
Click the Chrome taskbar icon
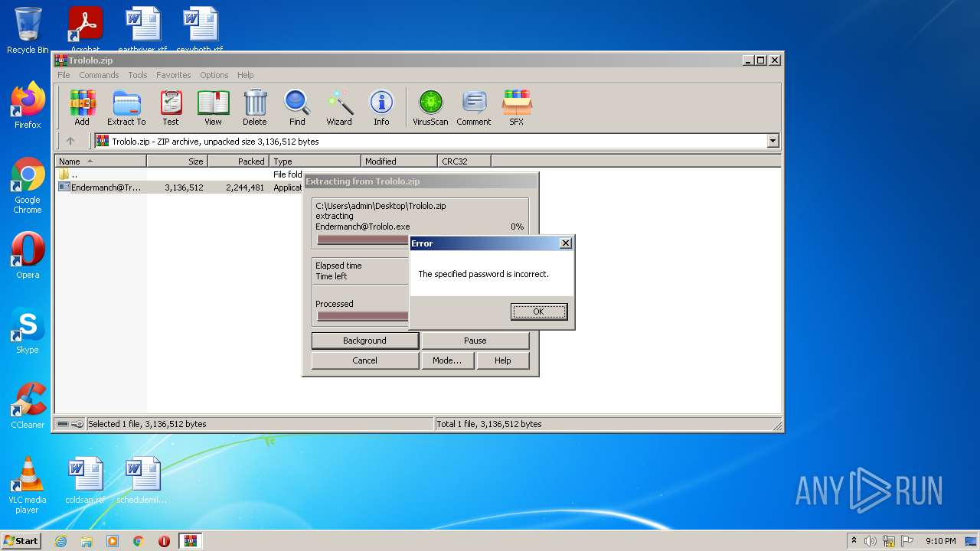point(139,541)
